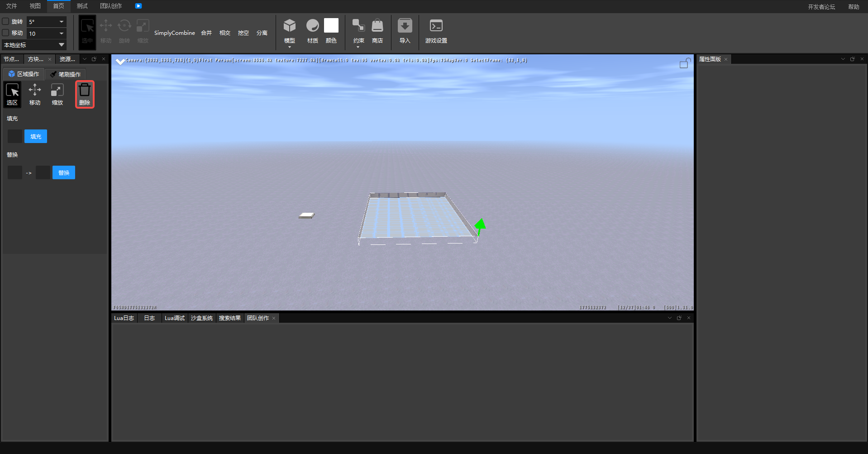Open the 商店 shop bag icon
This screenshot has width=868, height=454.
(377, 26)
